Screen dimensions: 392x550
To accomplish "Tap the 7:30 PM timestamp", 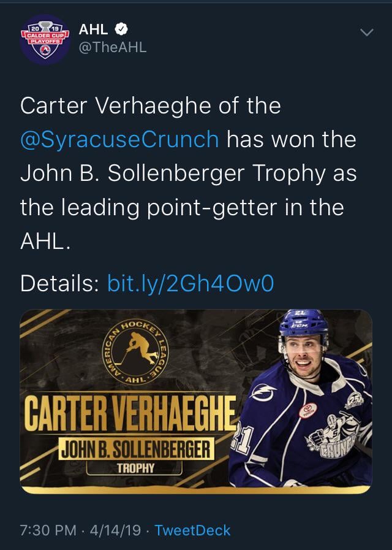I will (47, 530).
